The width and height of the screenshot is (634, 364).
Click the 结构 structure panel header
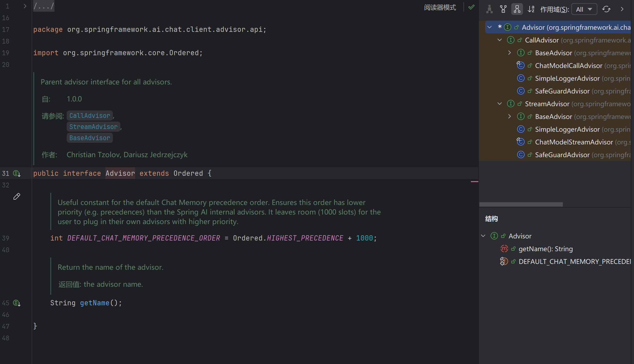[x=491, y=219]
